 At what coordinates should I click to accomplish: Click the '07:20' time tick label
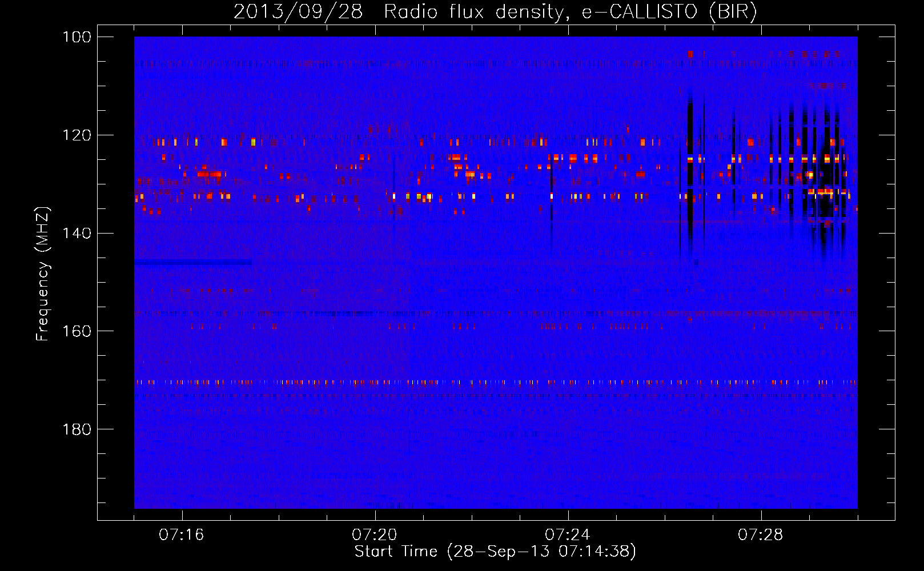(x=375, y=535)
